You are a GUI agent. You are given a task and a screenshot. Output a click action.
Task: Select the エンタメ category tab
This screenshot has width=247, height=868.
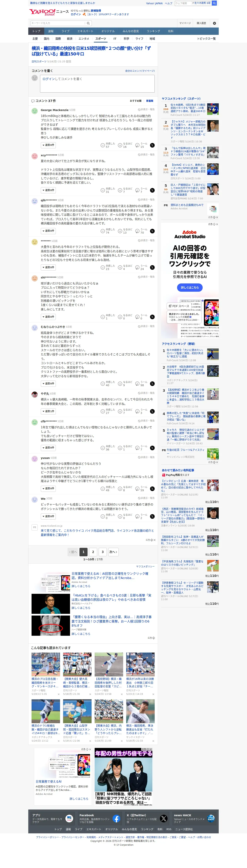pyautogui.click(x=84, y=39)
